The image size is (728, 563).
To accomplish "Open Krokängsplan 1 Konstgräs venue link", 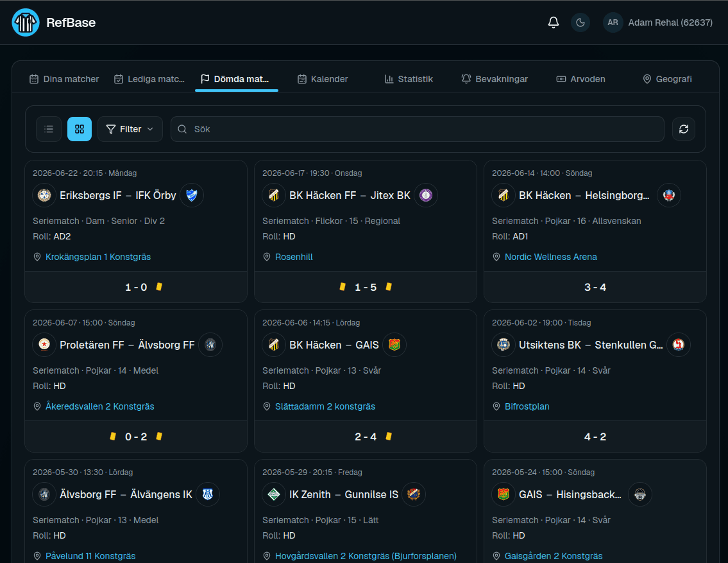I will coord(98,257).
